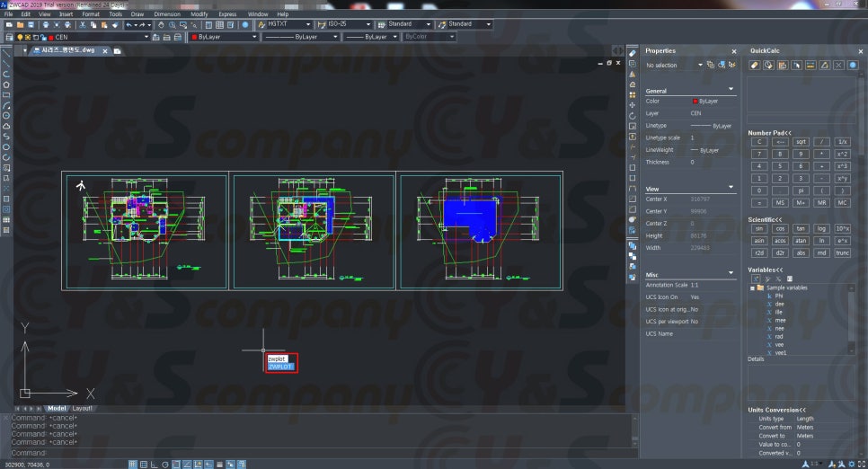The width and height of the screenshot is (868, 469).
Task: Click the Undo arrow icon
Action: click(x=129, y=25)
